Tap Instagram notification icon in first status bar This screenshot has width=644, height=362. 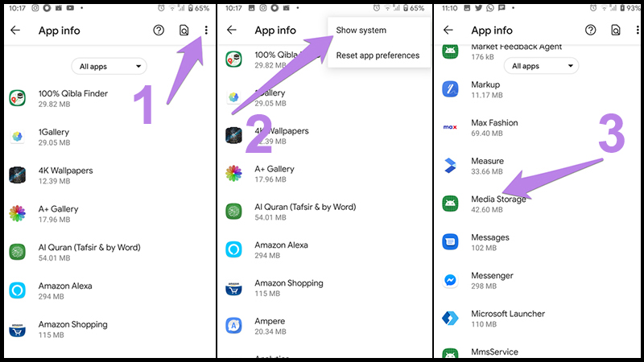[x=35, y=8]
